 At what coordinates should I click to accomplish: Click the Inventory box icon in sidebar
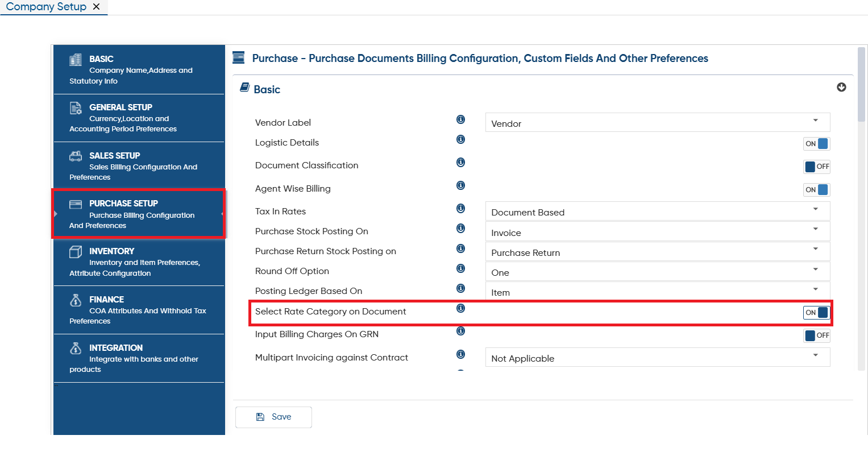pos(76,251)
